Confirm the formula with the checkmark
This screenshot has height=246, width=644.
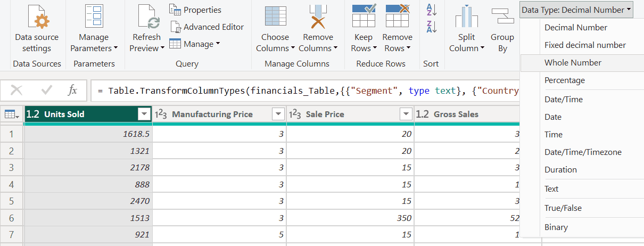[x=47, y=91]
